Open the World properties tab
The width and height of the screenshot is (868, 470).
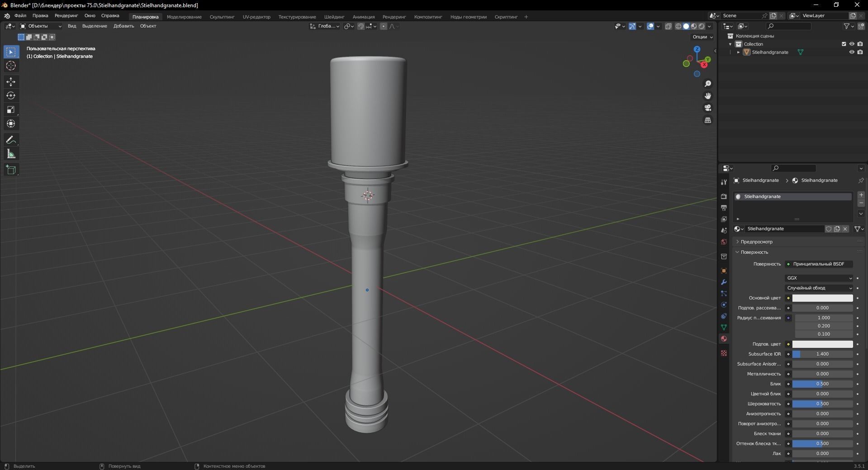tap(724, 242)
